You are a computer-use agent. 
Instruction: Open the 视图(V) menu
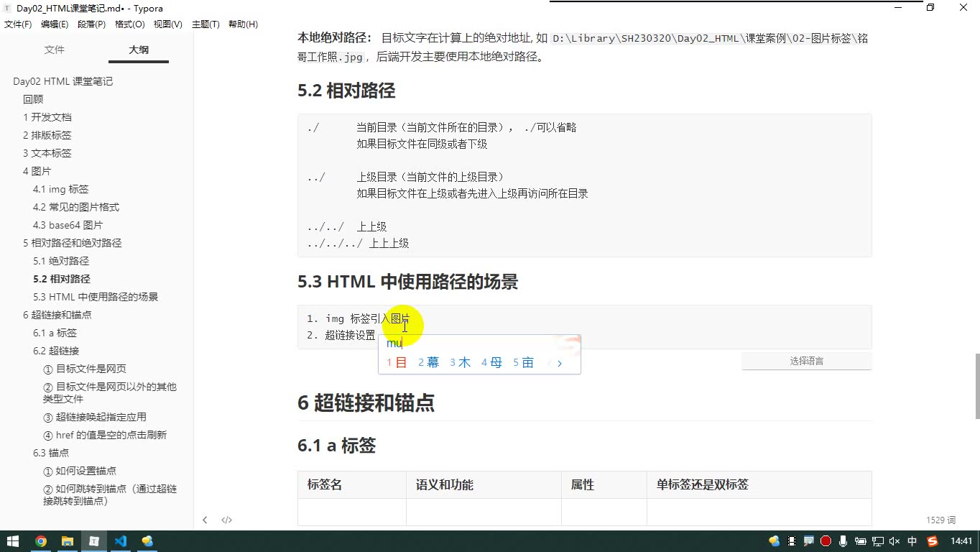point(168,24)
